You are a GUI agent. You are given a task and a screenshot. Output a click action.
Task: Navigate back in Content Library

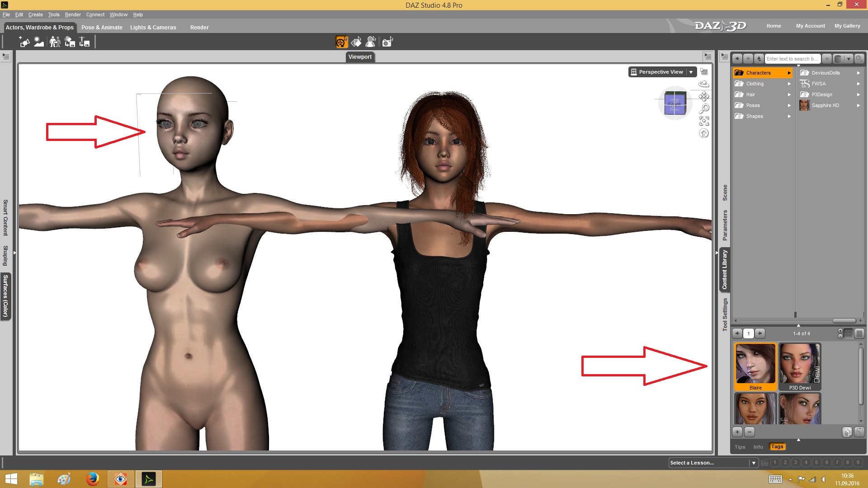pos(737,59)
